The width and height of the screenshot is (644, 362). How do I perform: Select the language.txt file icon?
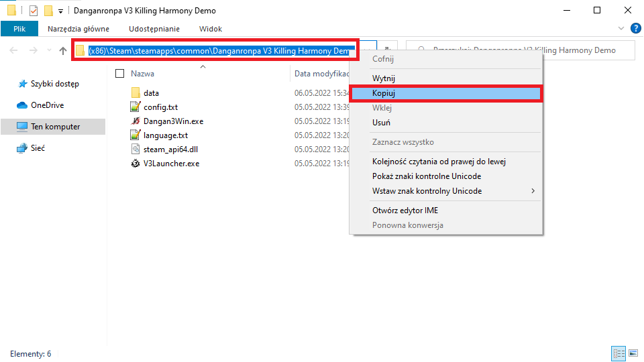(135, 135)
